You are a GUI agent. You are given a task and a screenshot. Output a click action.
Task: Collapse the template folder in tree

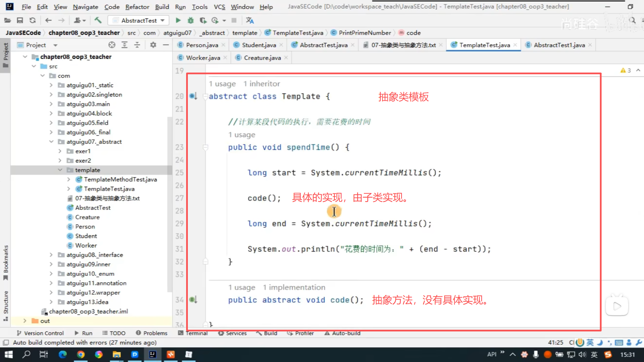pyautogui.click(x=60, y=170)
